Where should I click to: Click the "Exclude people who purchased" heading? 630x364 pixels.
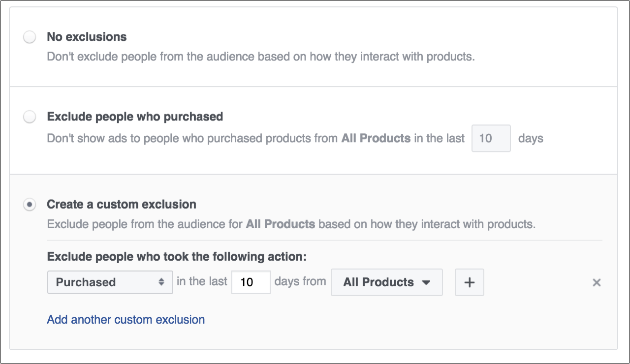134,117
